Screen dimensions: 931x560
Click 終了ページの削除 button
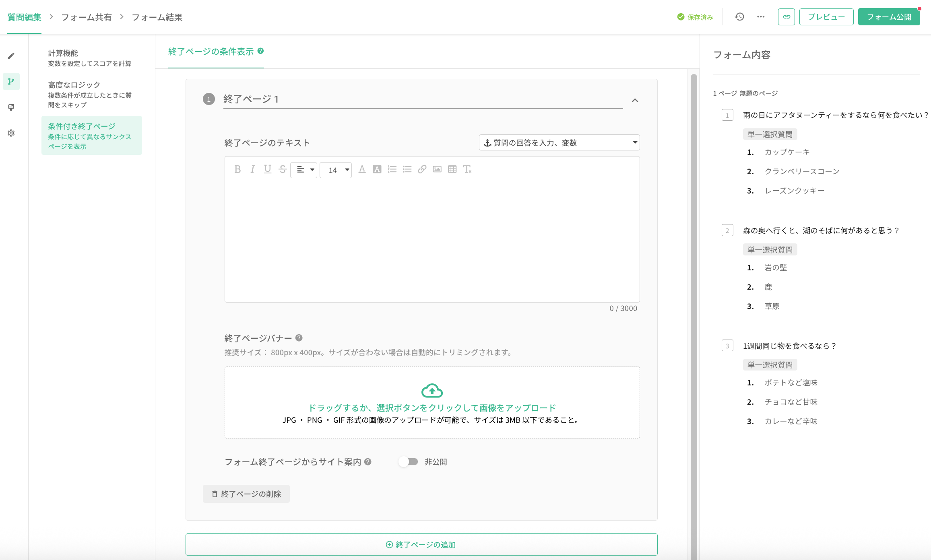(x=246, y=494)
